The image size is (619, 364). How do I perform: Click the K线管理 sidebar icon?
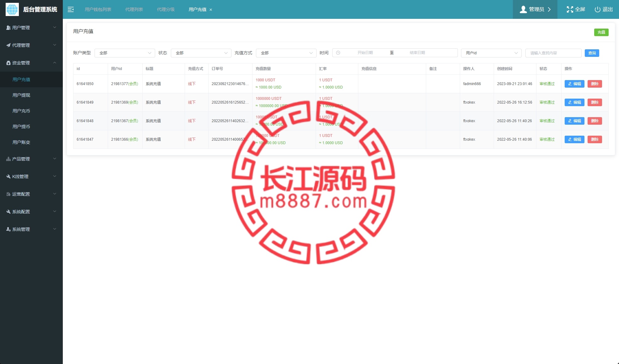[x=8, y=177]
